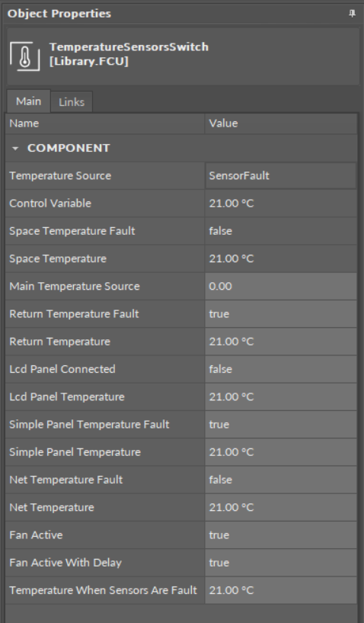Toggle the Fan Active value
Image resolution: width=364 pixels, height=623 pixels.
click(x=281, y=535)
